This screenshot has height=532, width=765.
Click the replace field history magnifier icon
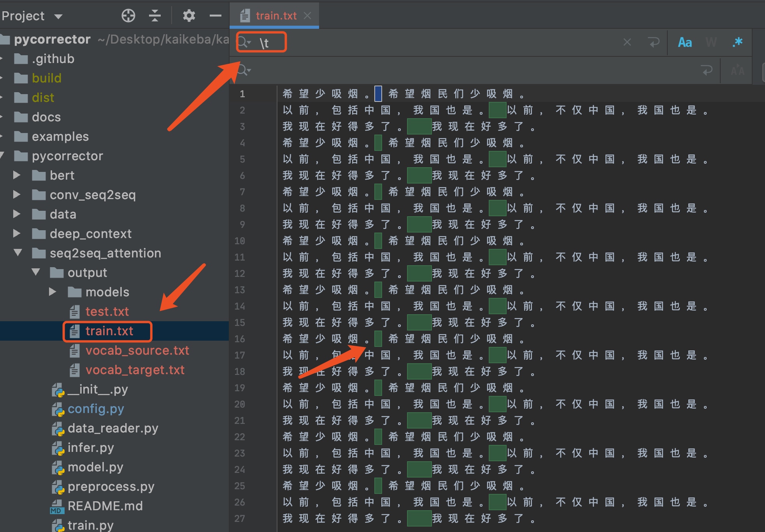coord(244,70)
